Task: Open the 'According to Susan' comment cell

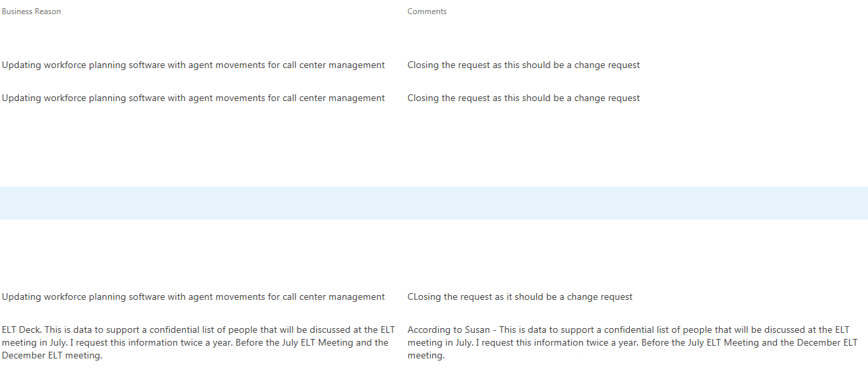Action: pos(633,343)
